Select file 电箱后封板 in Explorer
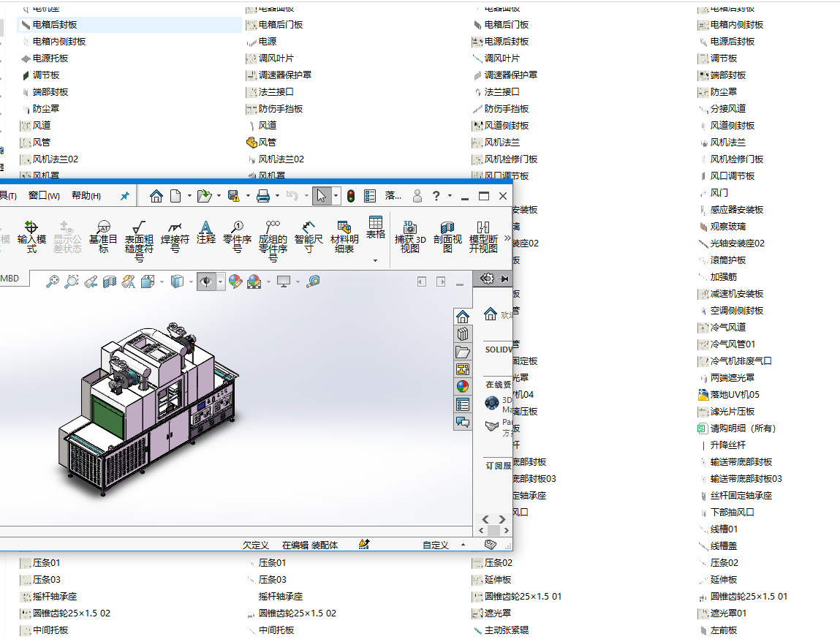 [x=129, y=25]
